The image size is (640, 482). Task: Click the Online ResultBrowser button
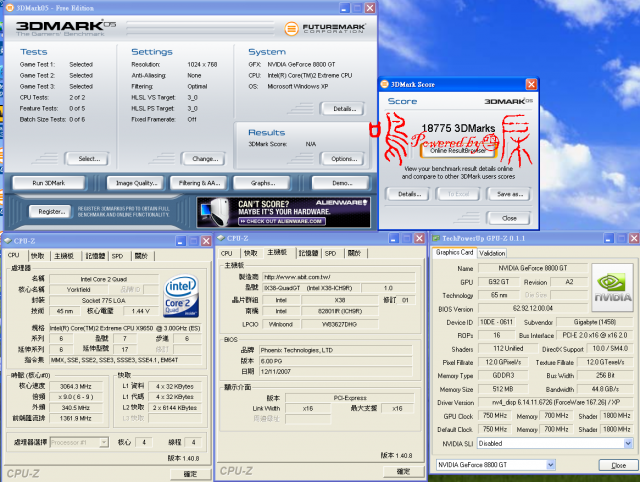click(458, 151)
